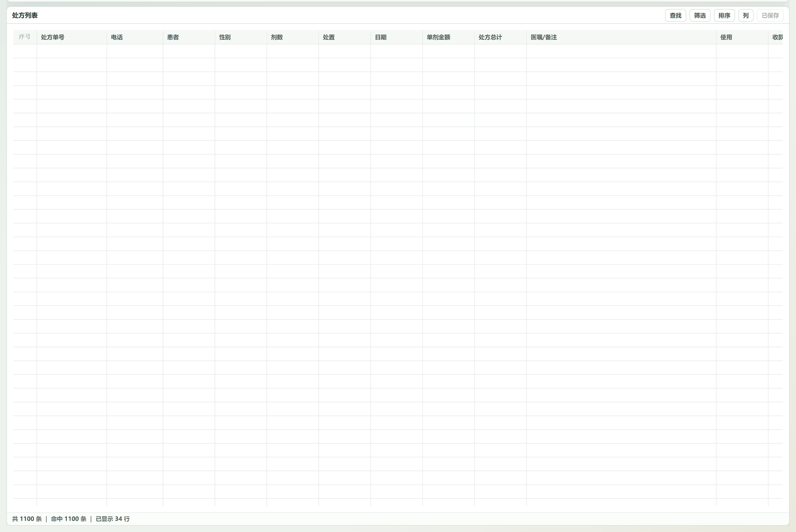The image size is (796, 532).
Task: Click the 性别 column header
Action: click(x=241, y=37)
